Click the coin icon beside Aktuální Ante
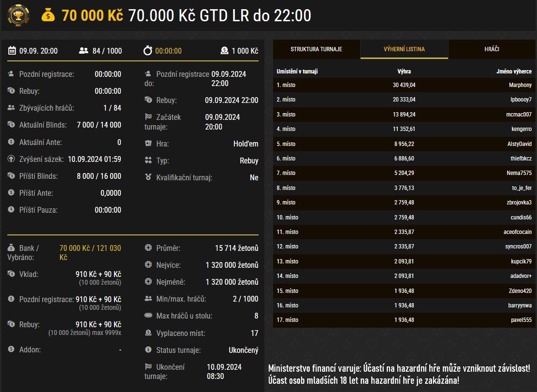This screenshot has width=537, height=392. [11, 142]
